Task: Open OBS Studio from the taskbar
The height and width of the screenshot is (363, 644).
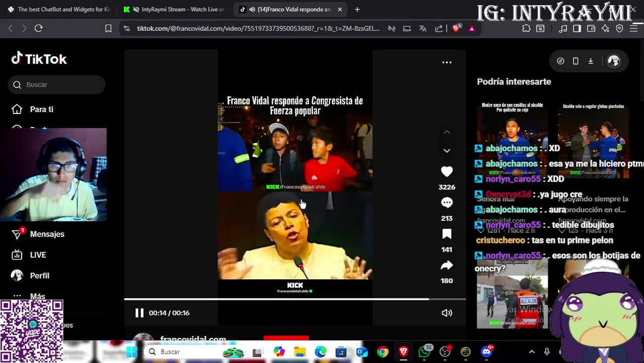Action: 445,352
